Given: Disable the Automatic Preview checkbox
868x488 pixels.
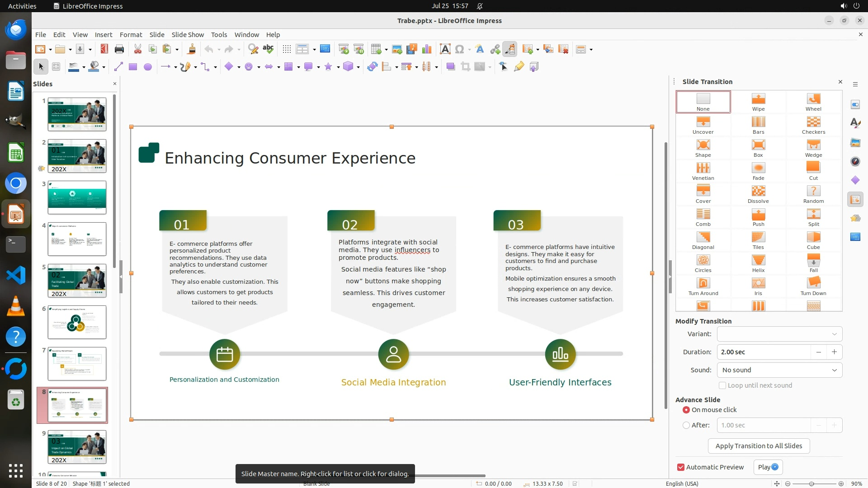Looking at the screenshot, I should (x=681, y=467).
